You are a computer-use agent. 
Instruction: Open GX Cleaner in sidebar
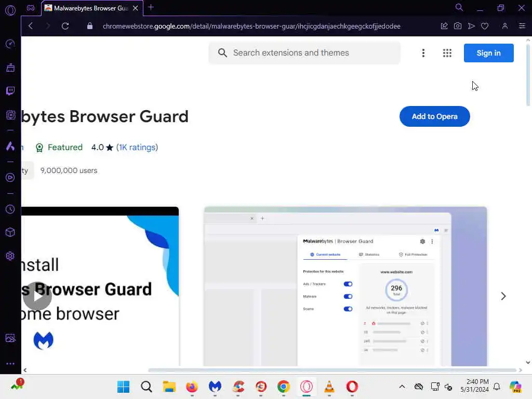(10, 68)
